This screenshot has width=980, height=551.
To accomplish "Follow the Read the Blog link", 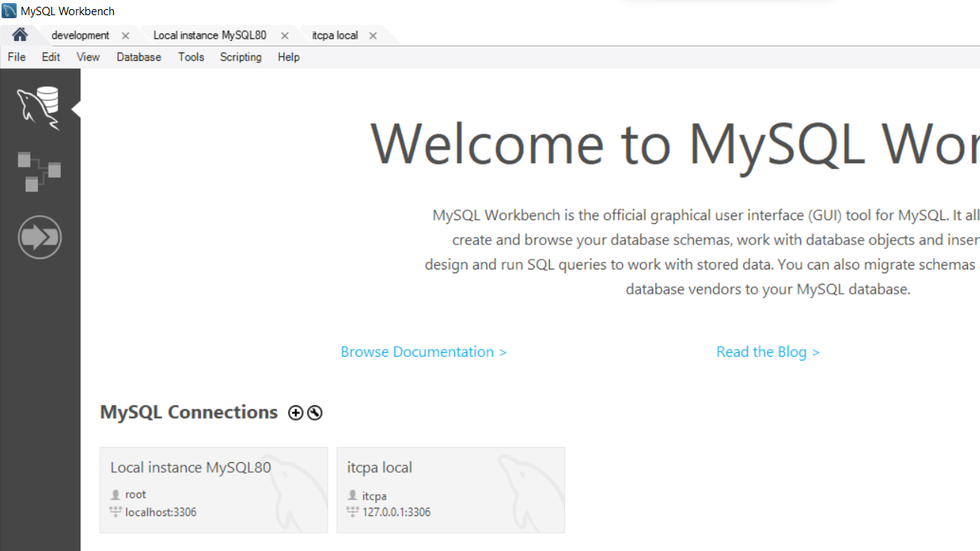I will point(768,352).
